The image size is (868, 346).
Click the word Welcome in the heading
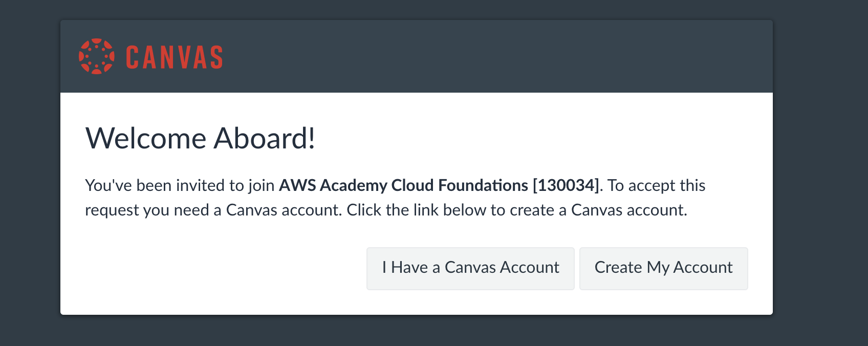(x=146, y=138)
